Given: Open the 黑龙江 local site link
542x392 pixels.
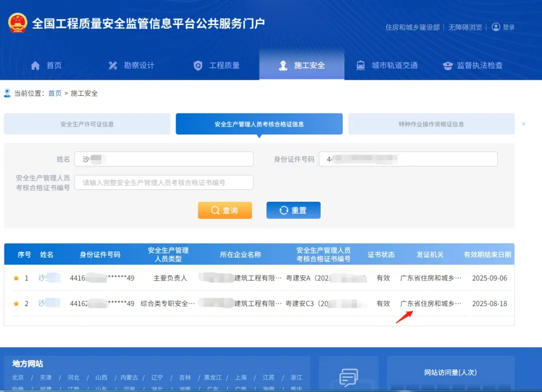Looking at the screenshot, I should pyautogui.click(x=213, y=377).
